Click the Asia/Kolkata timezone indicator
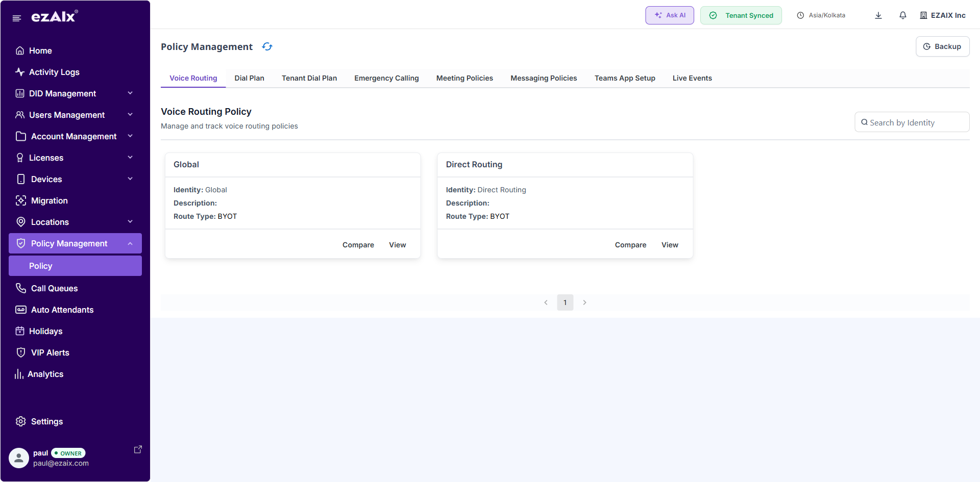Viewport: 980px width, 482px height. click(821, 15)
